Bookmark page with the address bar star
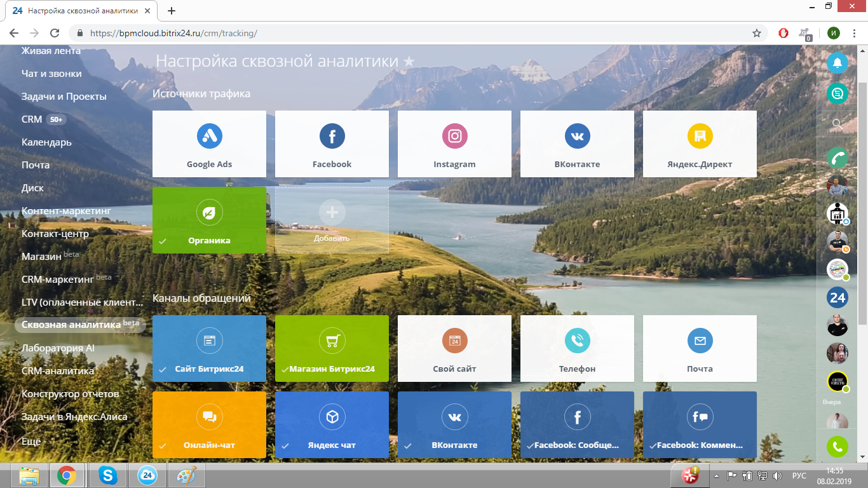This screenshot has height=488, width=868. point(757,33)
